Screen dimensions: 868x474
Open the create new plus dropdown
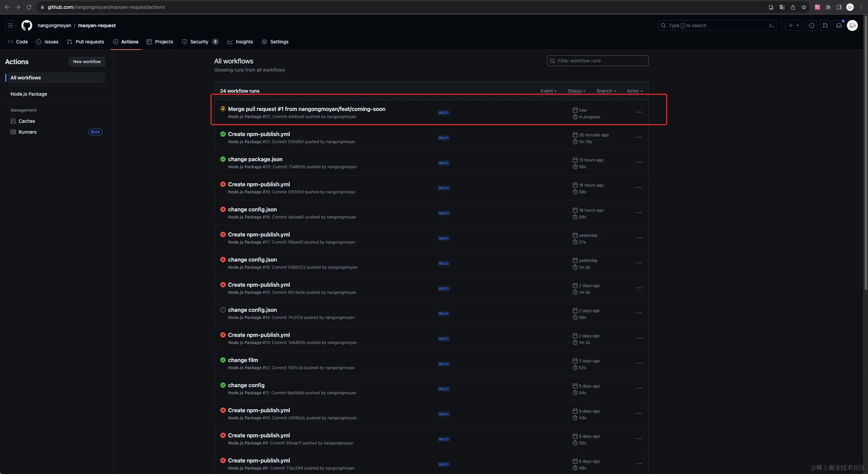pyautogui.click(x=794, y=25)
